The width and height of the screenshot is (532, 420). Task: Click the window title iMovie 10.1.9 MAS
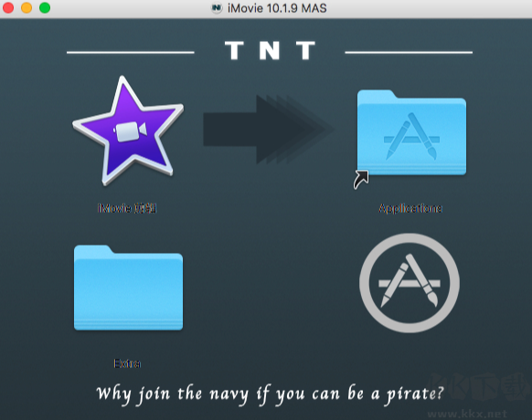tap(277, 8)
